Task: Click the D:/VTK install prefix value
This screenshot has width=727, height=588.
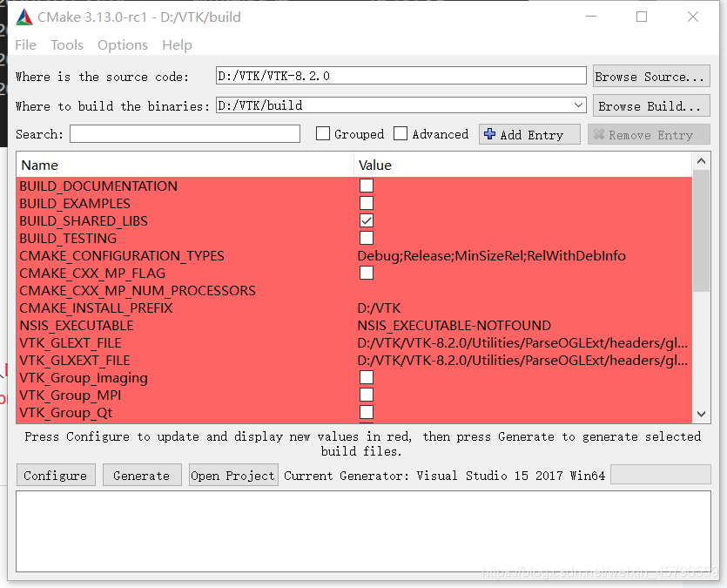Action: [379, 308]
